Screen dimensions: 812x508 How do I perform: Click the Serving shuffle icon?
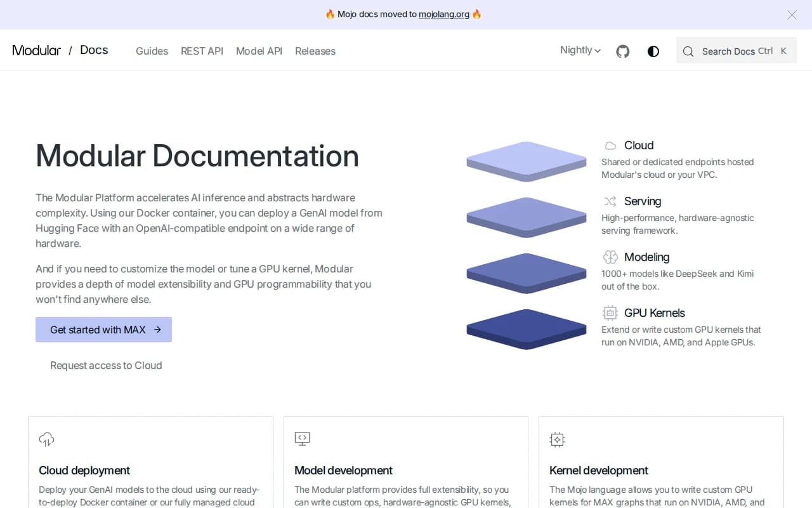tap(610, 201)
